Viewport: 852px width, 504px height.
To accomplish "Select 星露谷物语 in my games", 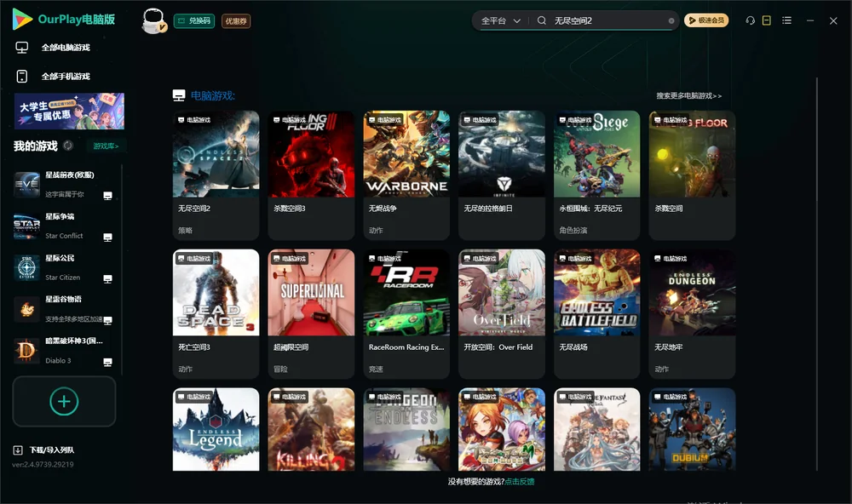I will pyautogui.click(x=64, y=309).
